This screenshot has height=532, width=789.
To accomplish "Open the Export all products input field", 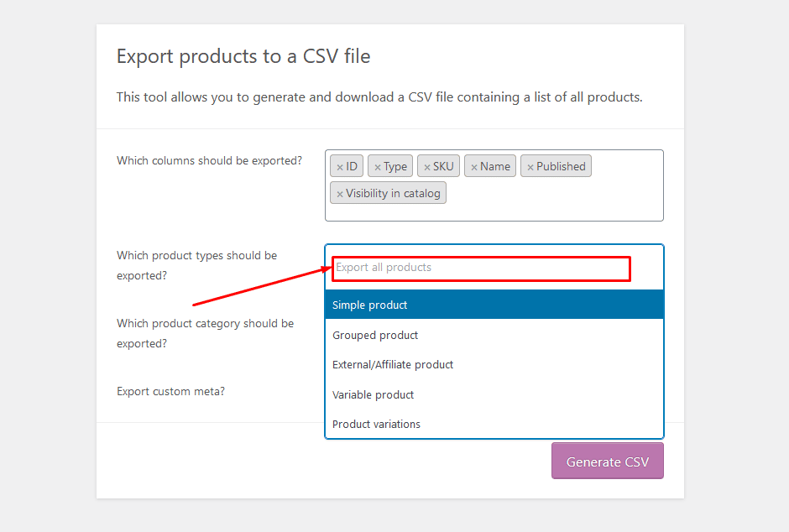I will tap(481, 268).
